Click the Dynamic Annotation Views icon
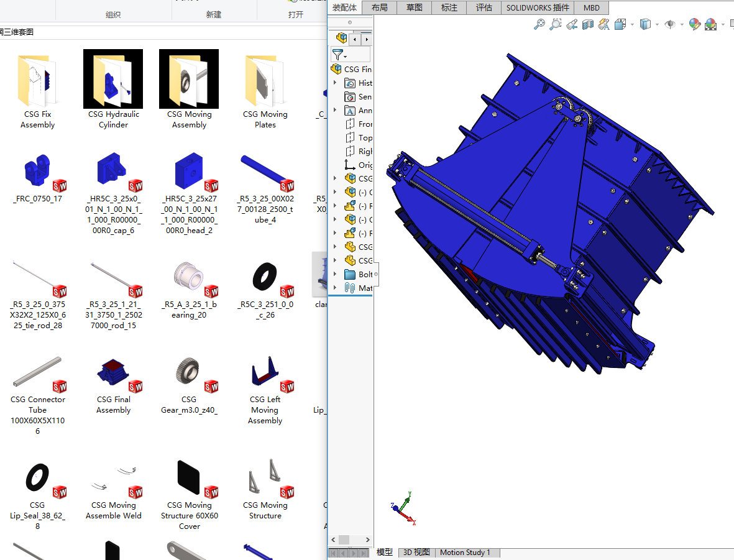Image resolution: width=734 pixels, height=560 pixels. click(604, 24)
